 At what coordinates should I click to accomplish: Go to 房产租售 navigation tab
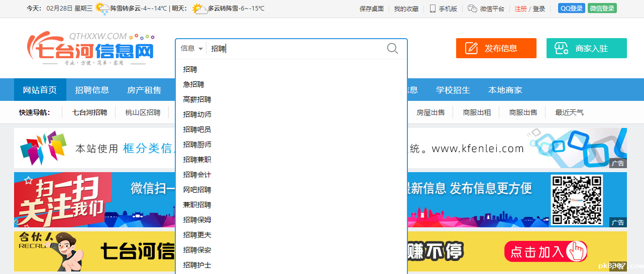(x=144, y=90)
